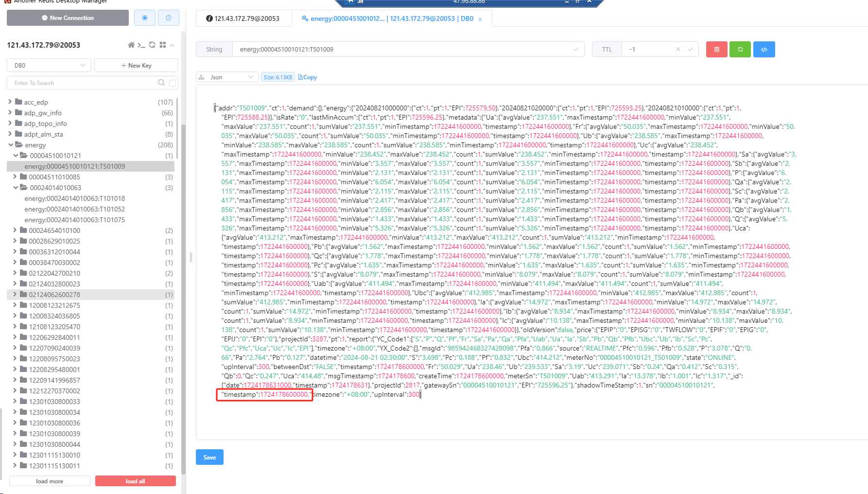Open the DB0 database dropdown
Image resolution: width=868 pixels, height=494 pixels.
[x=49, y=66]
